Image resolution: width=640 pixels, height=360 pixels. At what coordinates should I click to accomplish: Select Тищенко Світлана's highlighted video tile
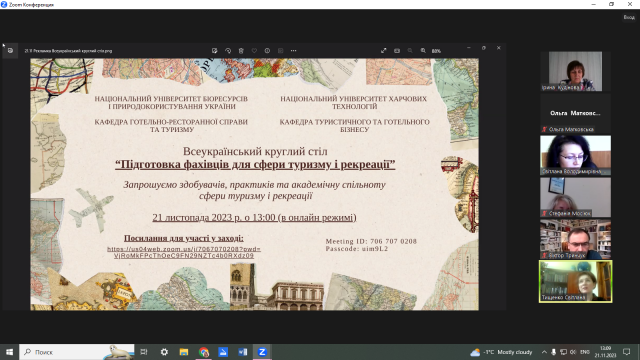coord(576,281)
